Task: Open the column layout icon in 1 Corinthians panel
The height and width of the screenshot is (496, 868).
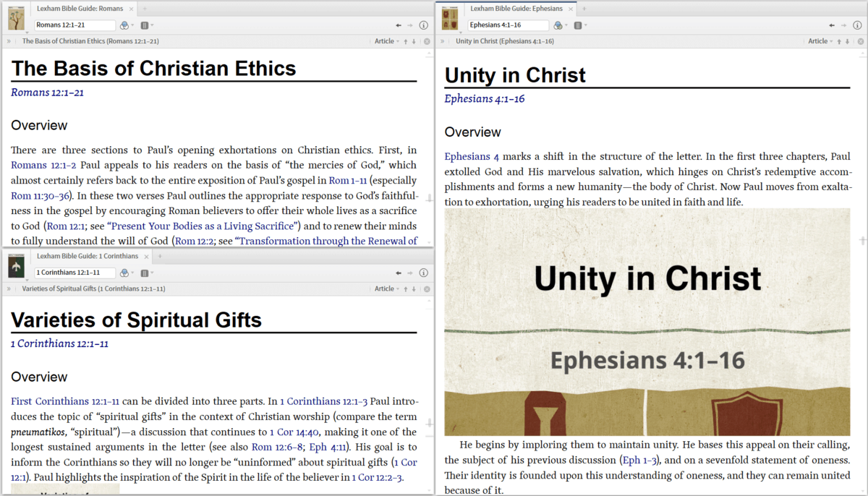Action: coord(145,273)
